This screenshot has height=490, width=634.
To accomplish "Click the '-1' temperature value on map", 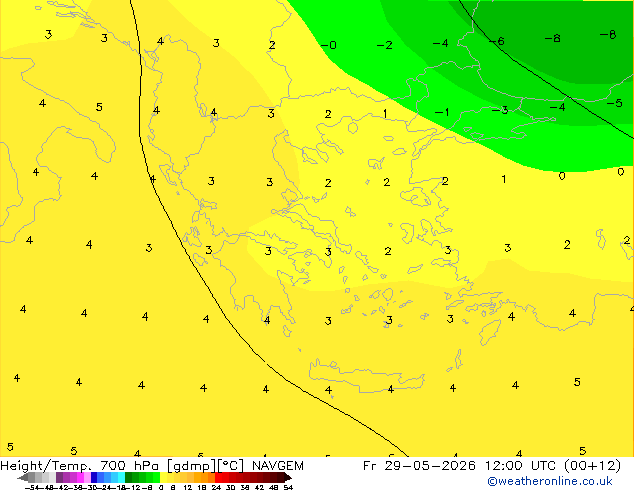I will [442, 112].
